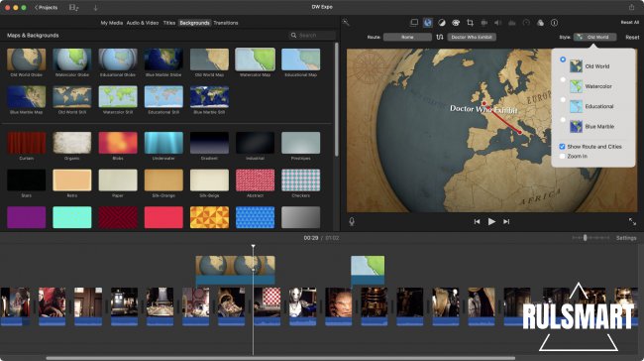Skip to next clip in viewer
Image resolution: width=644 pixels, height=361 pixels.
[x=506, y=221]
